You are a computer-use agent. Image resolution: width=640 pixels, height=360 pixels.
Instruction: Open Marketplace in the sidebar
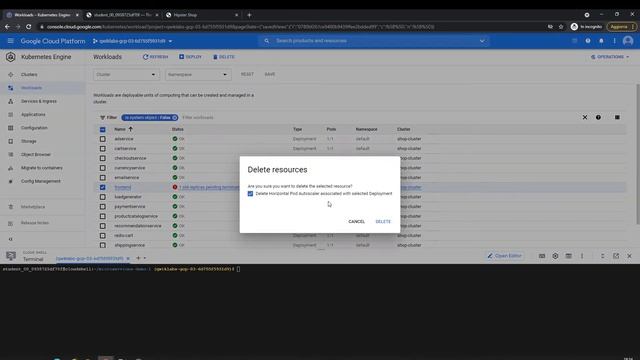(x=33, y=207)
